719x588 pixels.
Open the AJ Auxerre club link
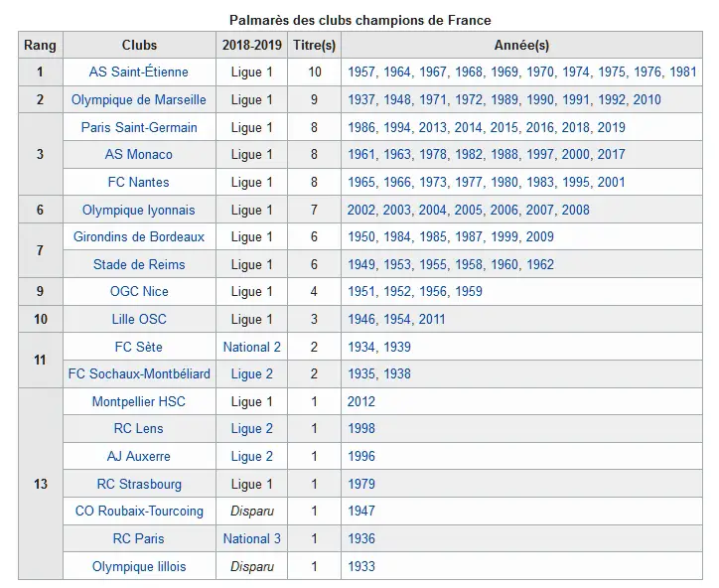pos(138,456)
